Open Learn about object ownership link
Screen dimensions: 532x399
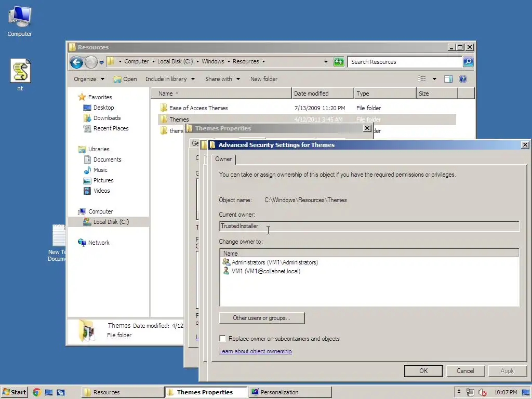pyautogui.click(x=256, y=351)
